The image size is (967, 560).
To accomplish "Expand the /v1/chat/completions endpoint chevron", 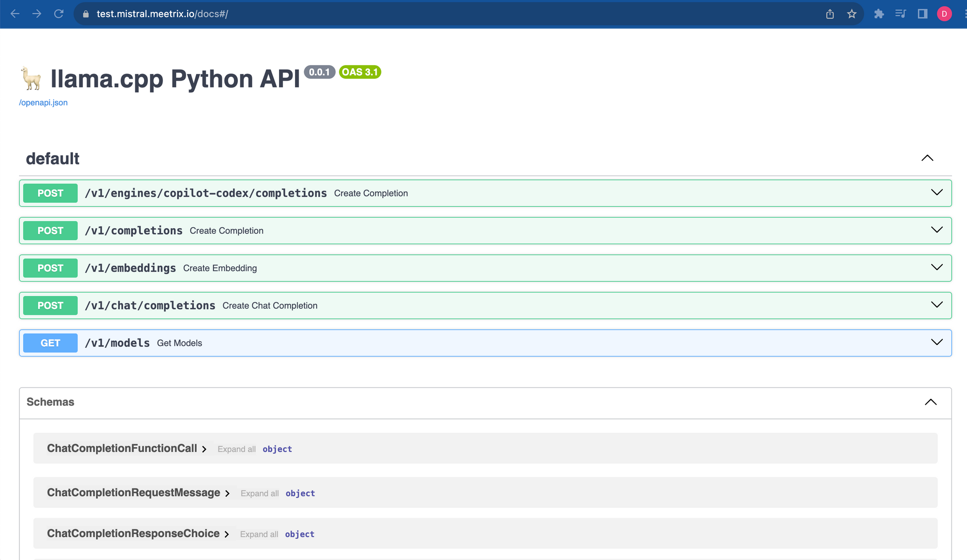I will click(937, 305).
